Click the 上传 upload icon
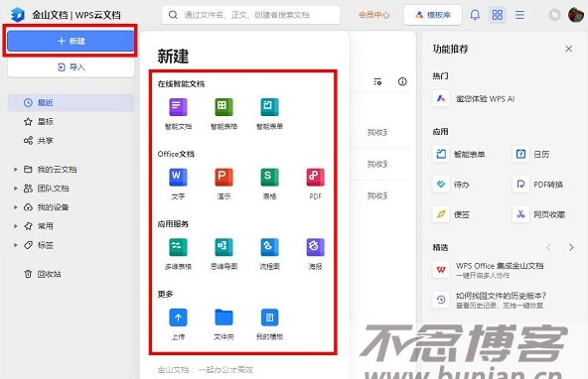The image size is (588, 379). click(x=178, y=317)
